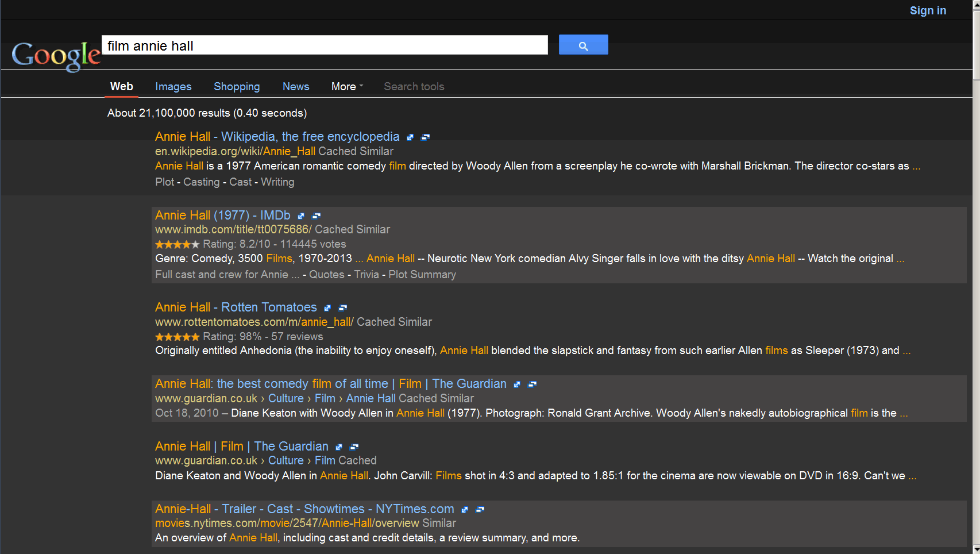Click window icon after 'Annie Hall | Film | The Guardian'
The height and width of the screenshot is (554, 980).
pos(354,447)
